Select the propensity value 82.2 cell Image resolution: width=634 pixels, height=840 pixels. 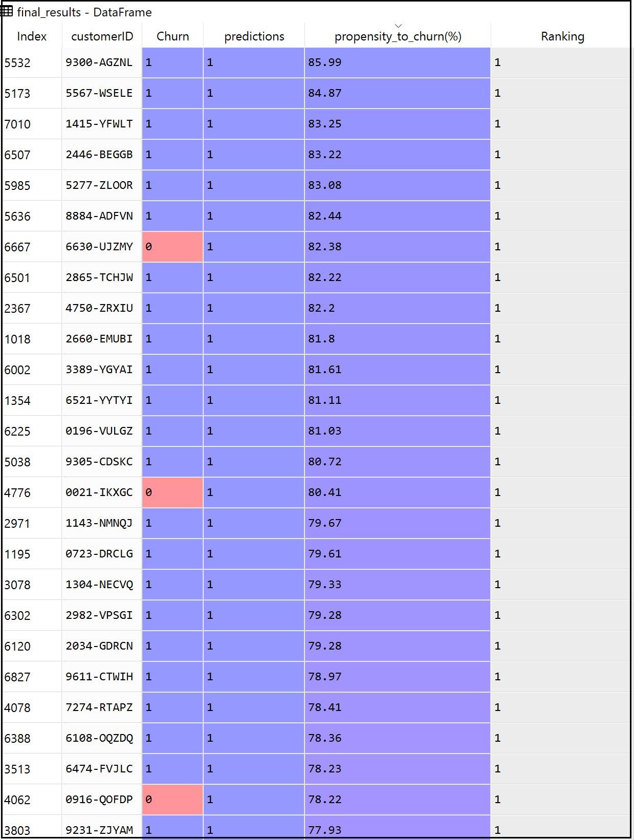coord(398,308)
